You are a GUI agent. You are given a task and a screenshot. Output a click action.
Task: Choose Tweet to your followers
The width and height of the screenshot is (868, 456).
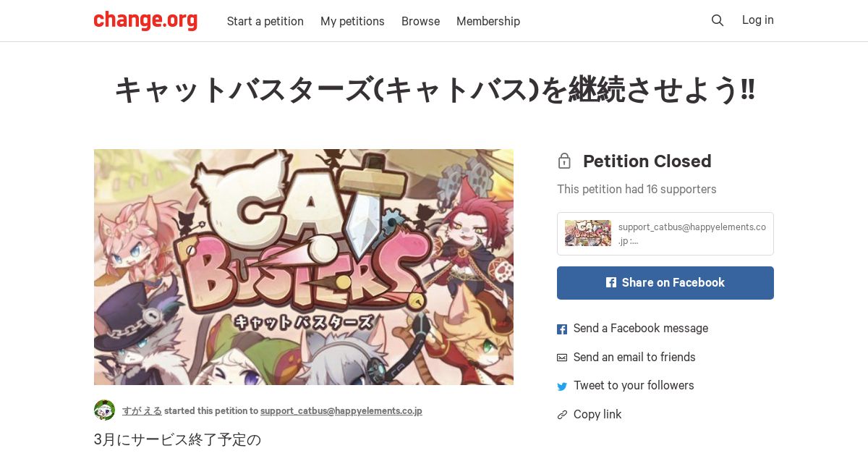[x=634, y=385]
